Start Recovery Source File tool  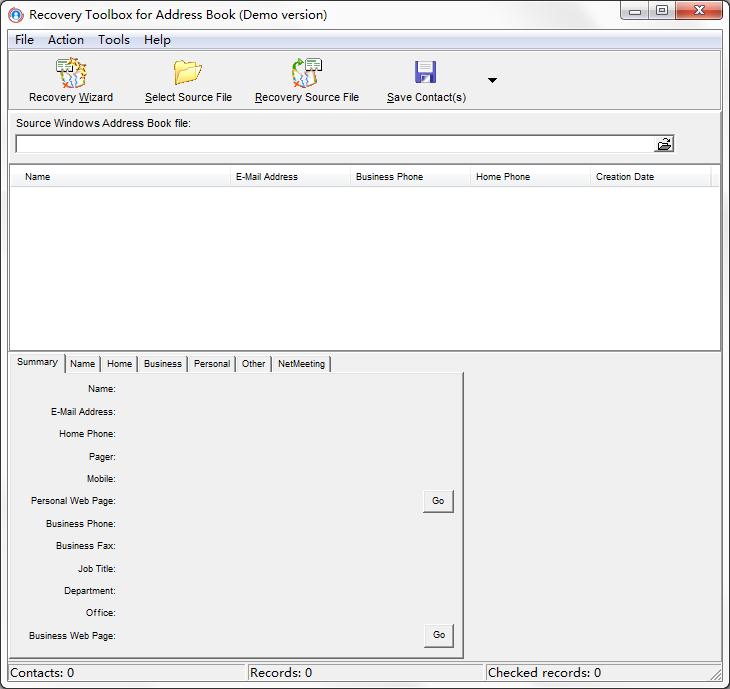pyautogui.click(x=307, y=73)
